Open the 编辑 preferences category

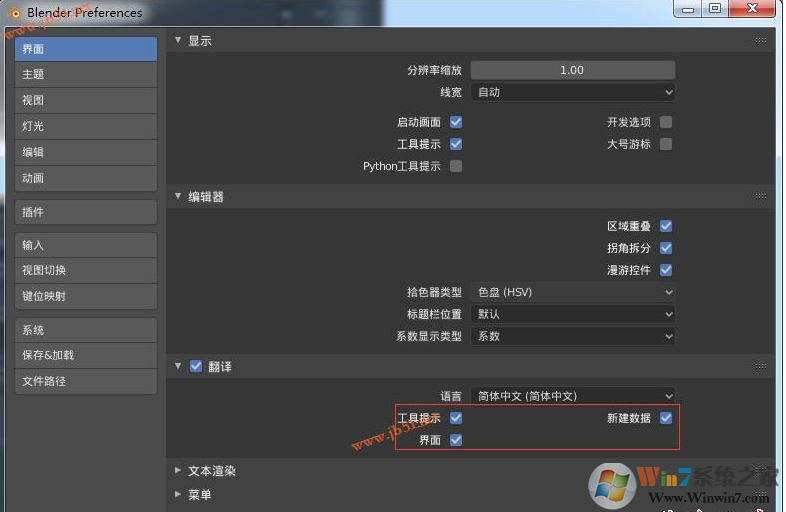point(86,152)
